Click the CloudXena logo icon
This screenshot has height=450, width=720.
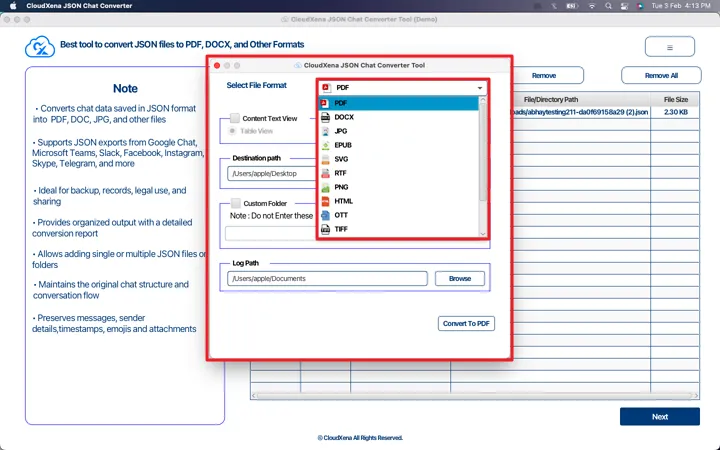39,46
